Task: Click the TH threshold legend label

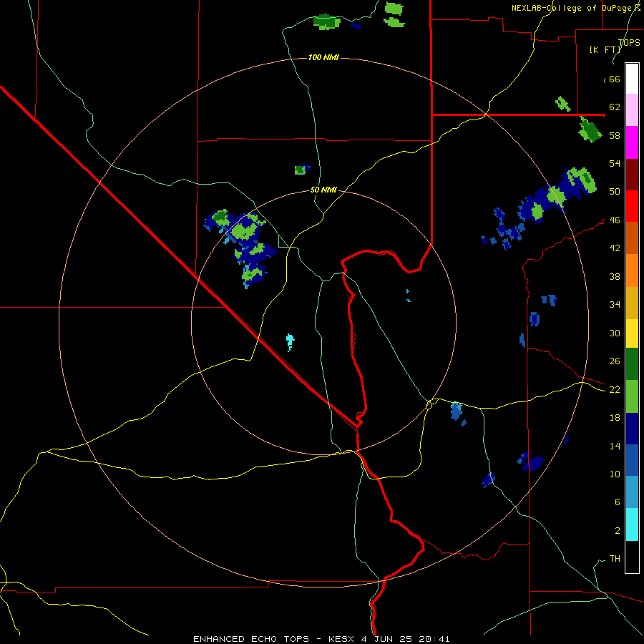Action: pyautogui.click(x=615, y=558)
